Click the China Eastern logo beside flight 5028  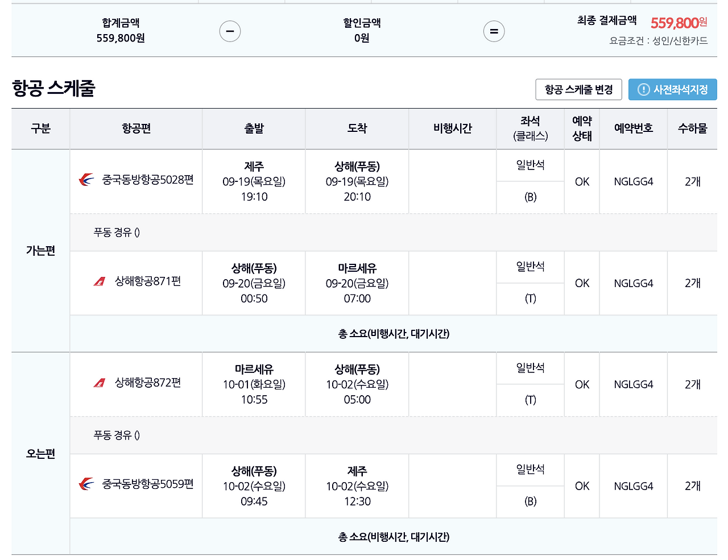(x=85, y=180)
